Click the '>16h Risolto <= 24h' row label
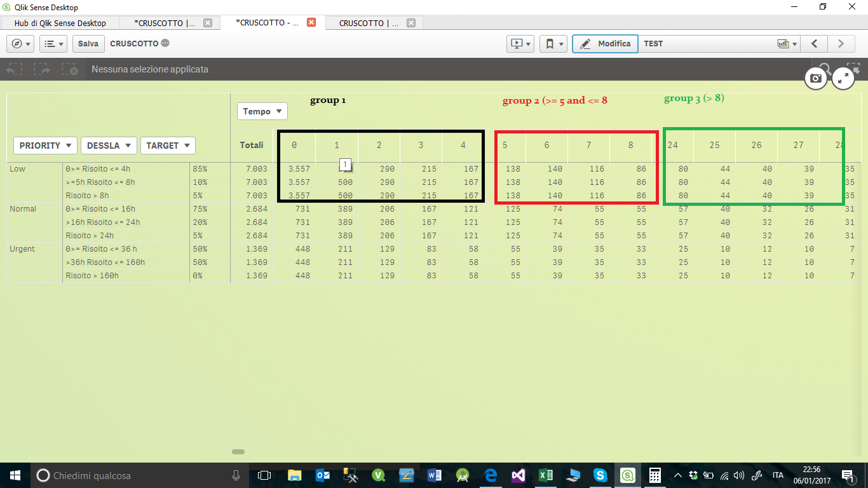Viewport: 868px width, 488px height. (x=102, y=222)
